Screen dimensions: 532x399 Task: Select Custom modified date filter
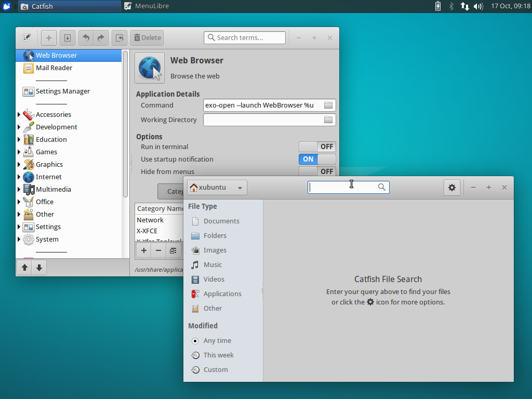click(x=215, y=370)
